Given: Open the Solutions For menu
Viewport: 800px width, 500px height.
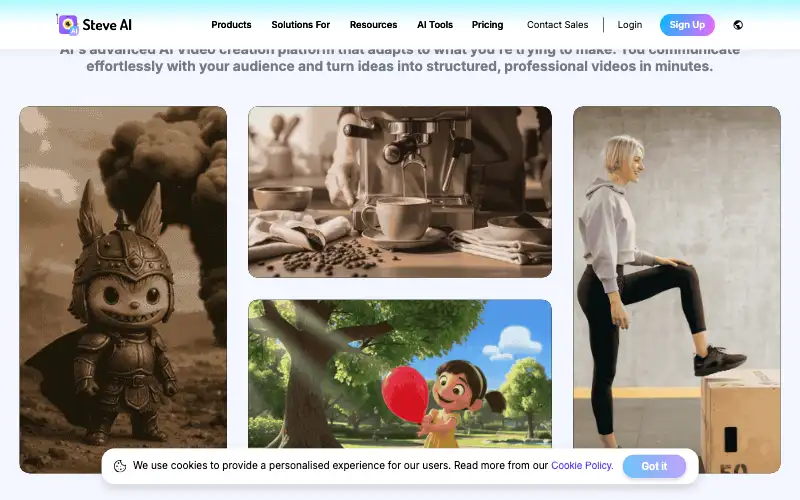Looking at the screenshot, I should 301,24.
